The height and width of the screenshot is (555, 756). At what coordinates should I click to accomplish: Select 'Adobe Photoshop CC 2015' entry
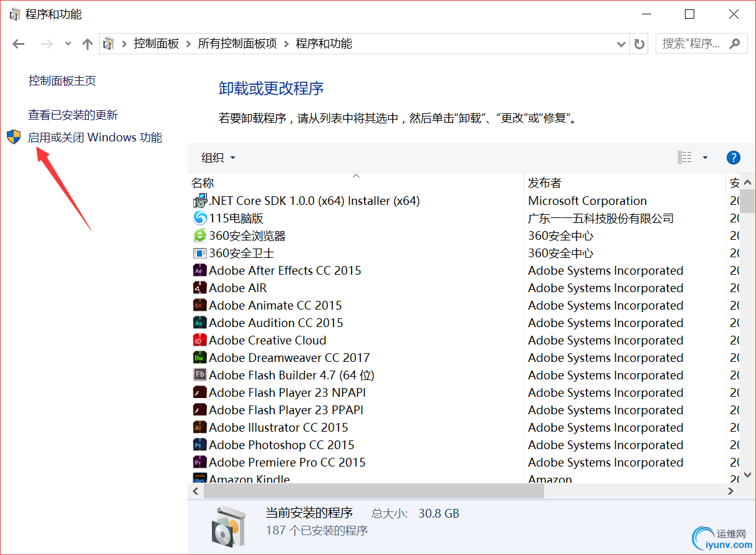(x=282, y=445)
